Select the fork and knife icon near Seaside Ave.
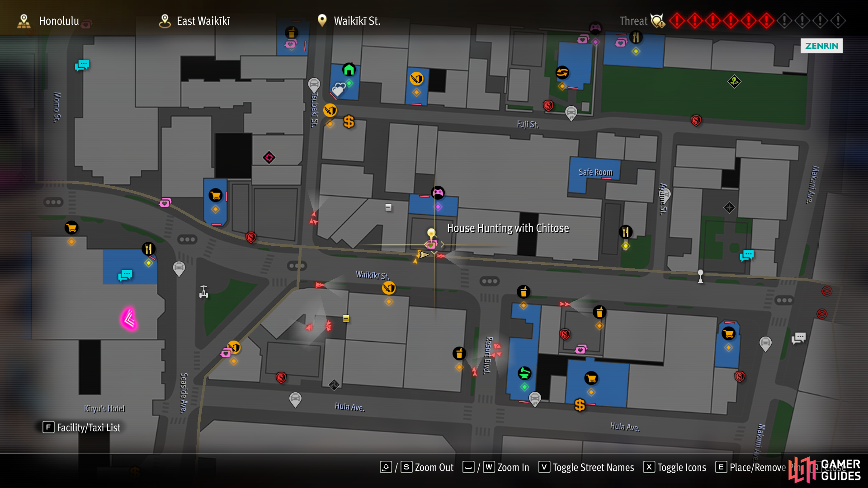This screenshot has width=868, height=488. (x=148, y=249)
